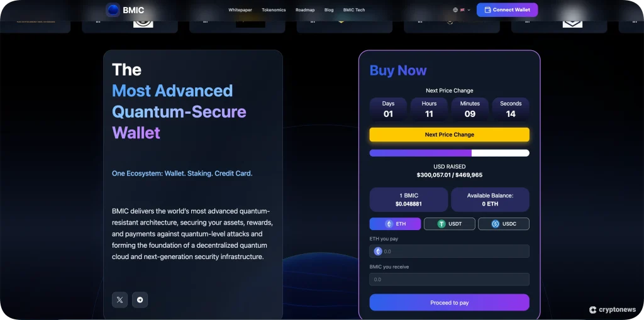Select USDC as payment currency
Viewport: 644px width, 320px height.
click(503, 224)
